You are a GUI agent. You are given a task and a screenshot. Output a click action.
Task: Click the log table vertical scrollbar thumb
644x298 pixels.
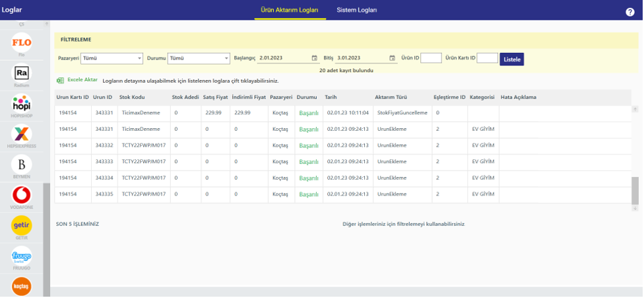pyautogui.click(x=635, y=190)
